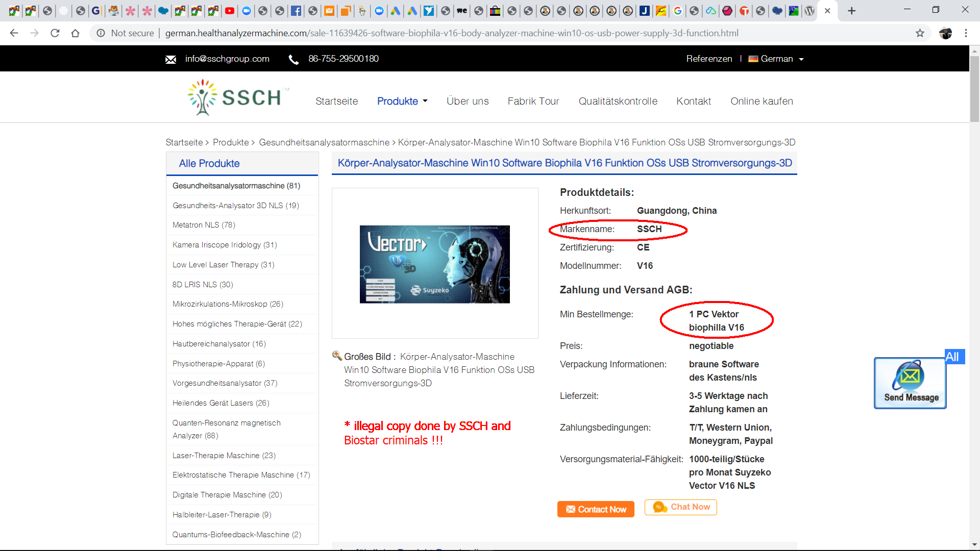Expand the German language dropdown
This screenshot has width=980, height=551.
[777, 59]
